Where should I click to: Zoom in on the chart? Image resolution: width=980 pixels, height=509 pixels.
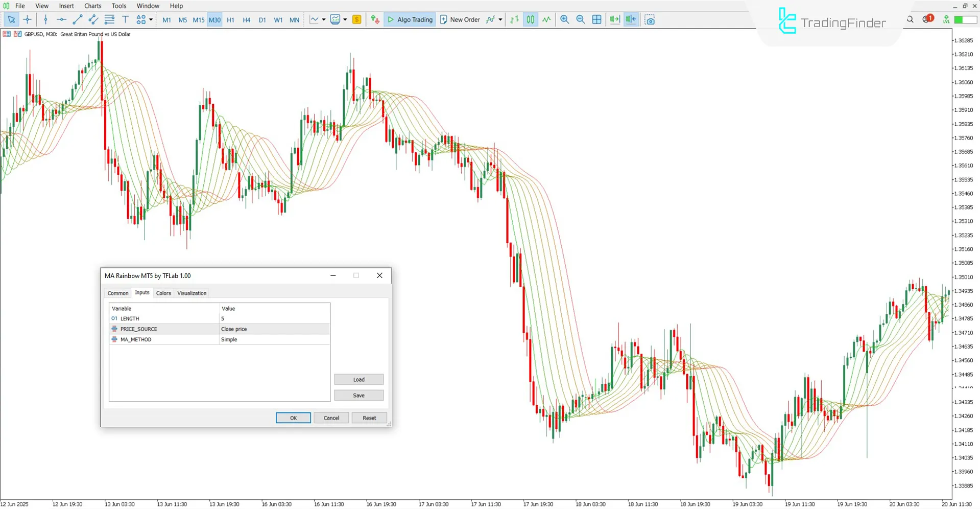[564, 19]
